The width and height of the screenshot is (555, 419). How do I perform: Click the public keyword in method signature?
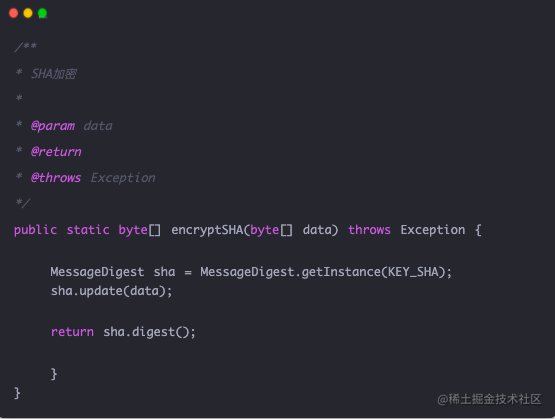[35, 230]
